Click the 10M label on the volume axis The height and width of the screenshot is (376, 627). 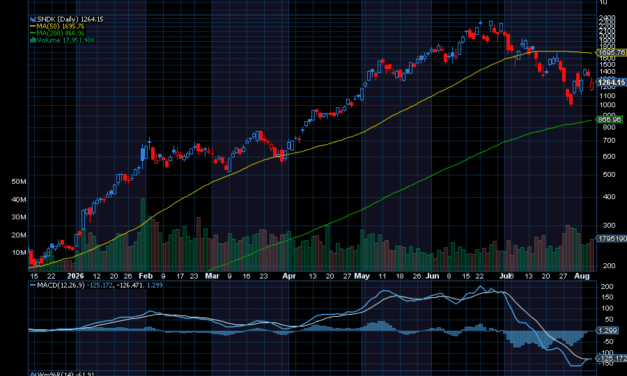(19, 252)
